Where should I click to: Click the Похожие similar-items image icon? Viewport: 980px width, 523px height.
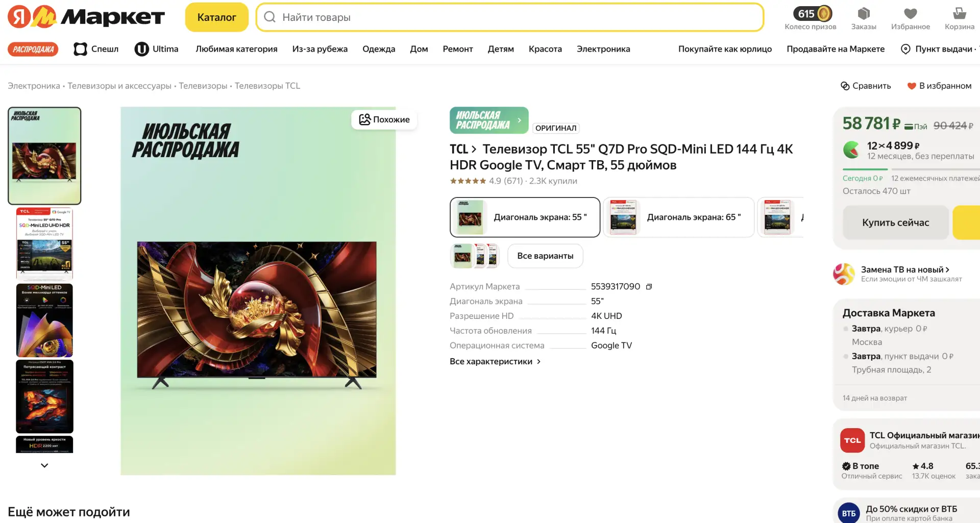tap(364, 119)
